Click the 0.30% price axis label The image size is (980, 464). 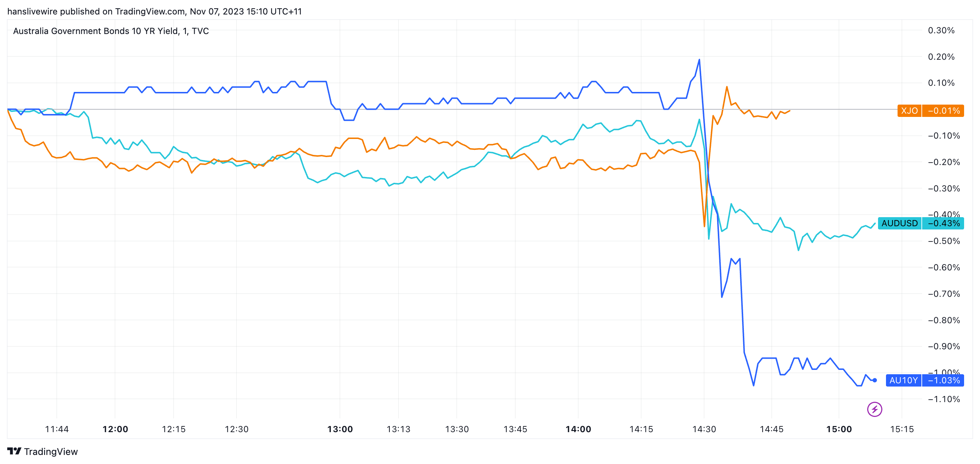click(x=941, y=30)
